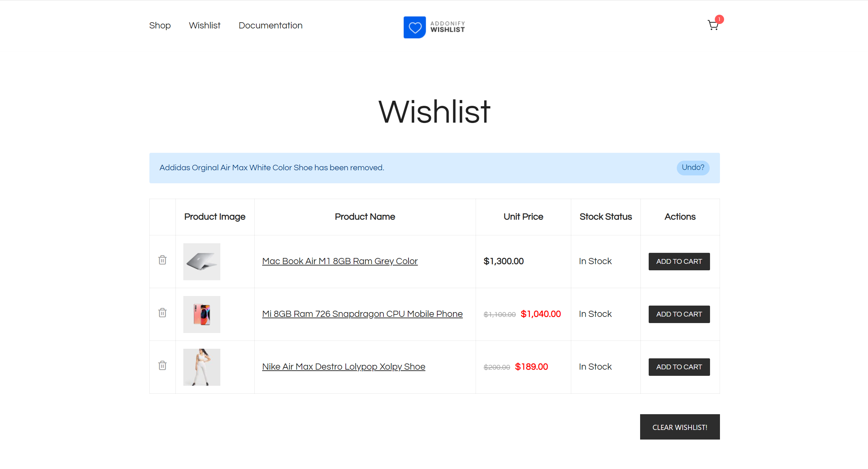
Task: Click the Stock Status column header
Action: 606,217
